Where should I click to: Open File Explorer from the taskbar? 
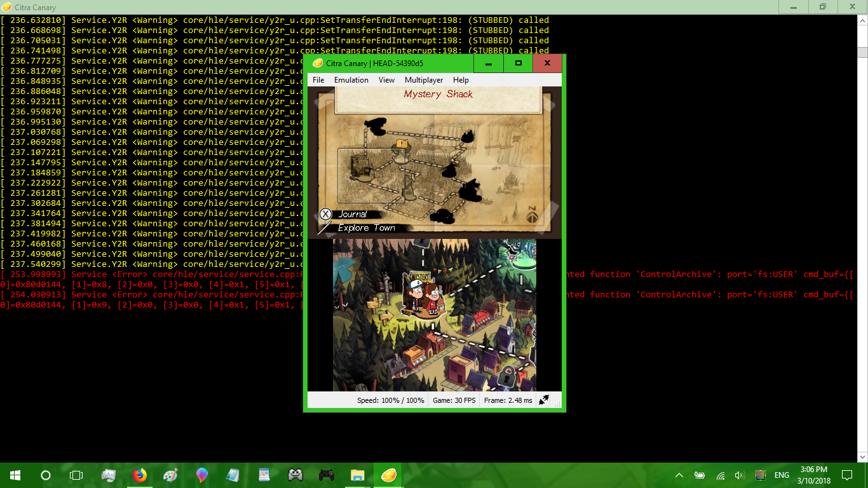point(358,475)
